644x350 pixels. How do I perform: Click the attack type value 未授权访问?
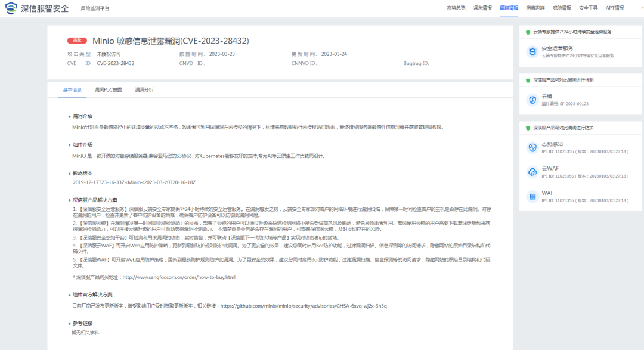coord(109,54)
